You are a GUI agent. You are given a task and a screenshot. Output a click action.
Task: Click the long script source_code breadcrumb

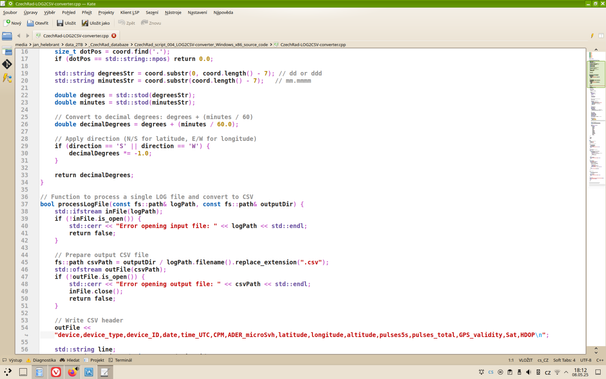tap(201, 44)
